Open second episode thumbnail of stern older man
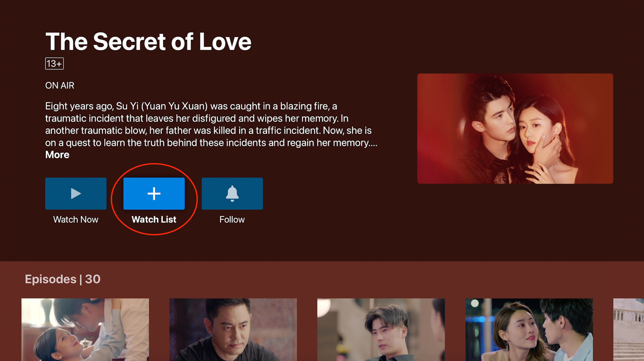This screenshot has width=644, height=361. coord(233,329)
